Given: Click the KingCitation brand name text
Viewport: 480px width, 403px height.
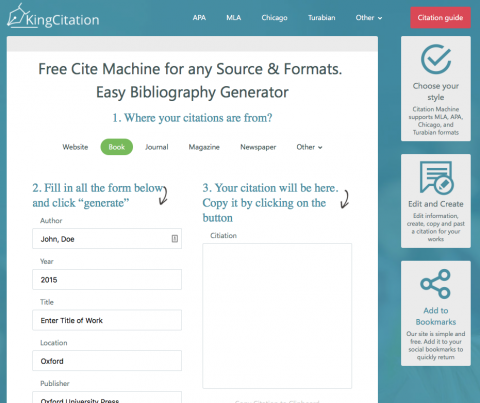Looking at the screenshot, I should [x=63, y=20].
